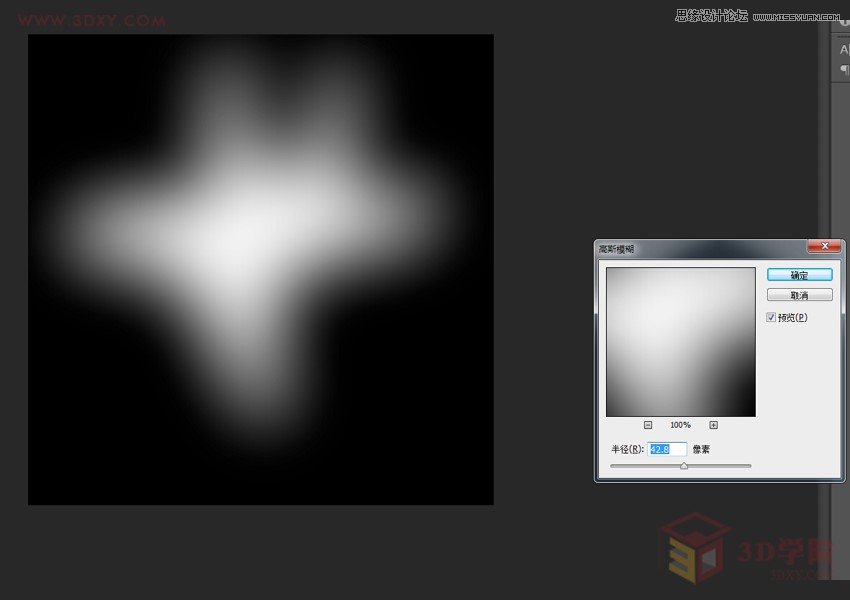850x600 pixels.
Task: Click the 像素 unit label
Action: coord(701,449)
